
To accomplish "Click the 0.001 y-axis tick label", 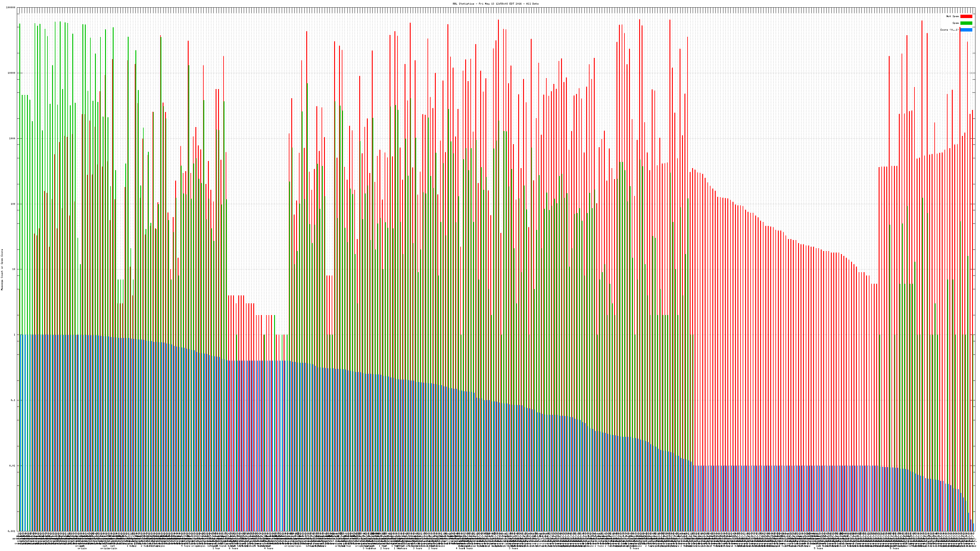I will point(12,531).
